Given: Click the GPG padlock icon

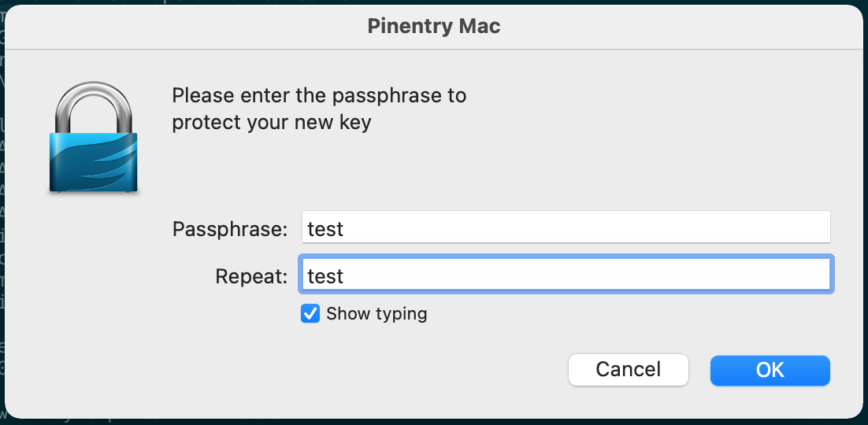Looking at the screenshot, I should pyautogui.click(x=94, y=142).
